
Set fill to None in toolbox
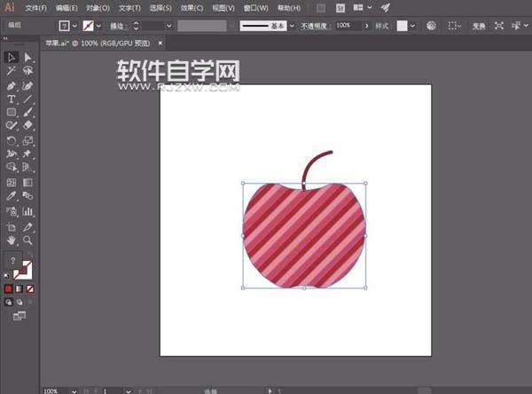29,289
